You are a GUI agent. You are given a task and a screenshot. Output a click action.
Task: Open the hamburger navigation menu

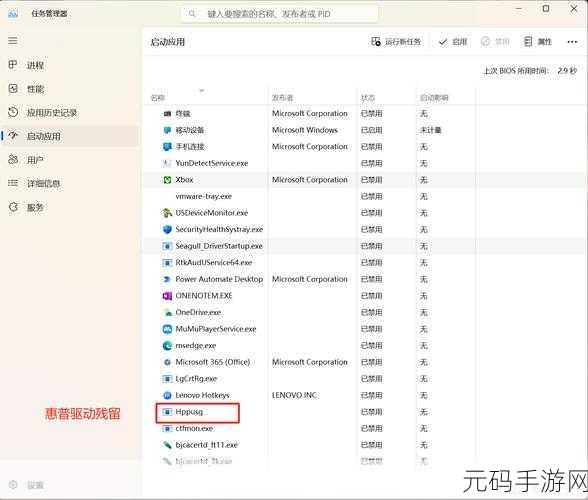(x=13, y=41)
